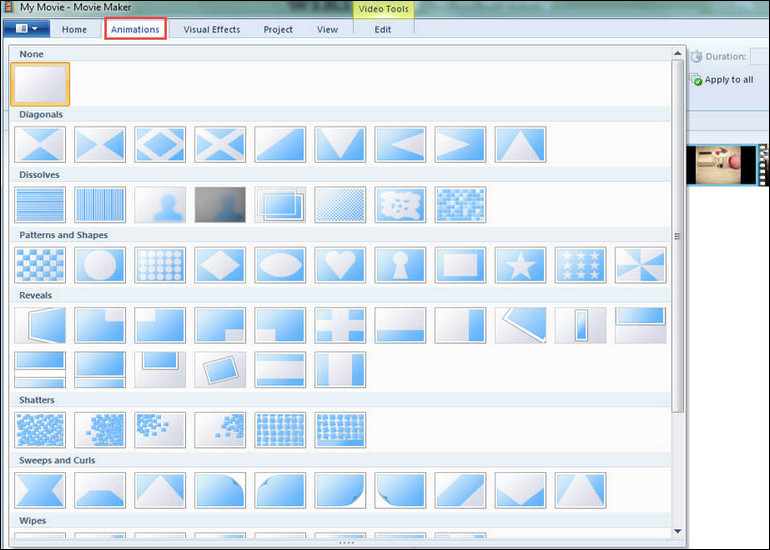Select the keyhole shape transition
Viewport: 770px width, 550px height.
click(x=400, y=265)
